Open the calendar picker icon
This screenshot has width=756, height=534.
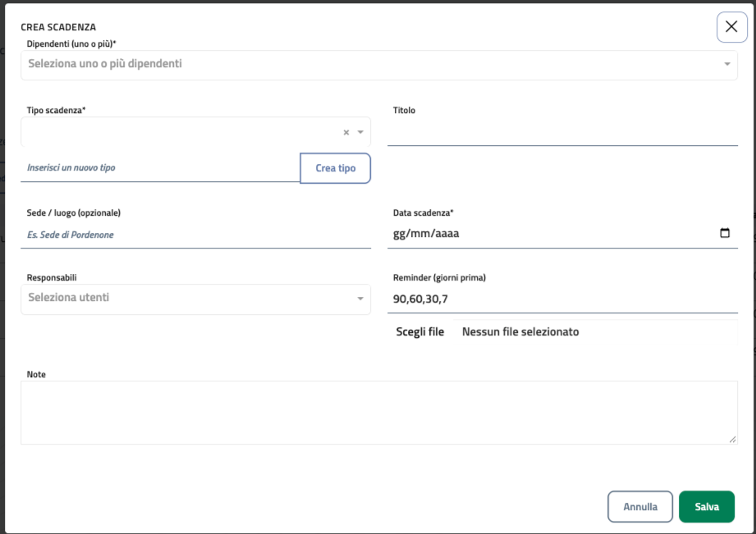click(x=725, y=233)
